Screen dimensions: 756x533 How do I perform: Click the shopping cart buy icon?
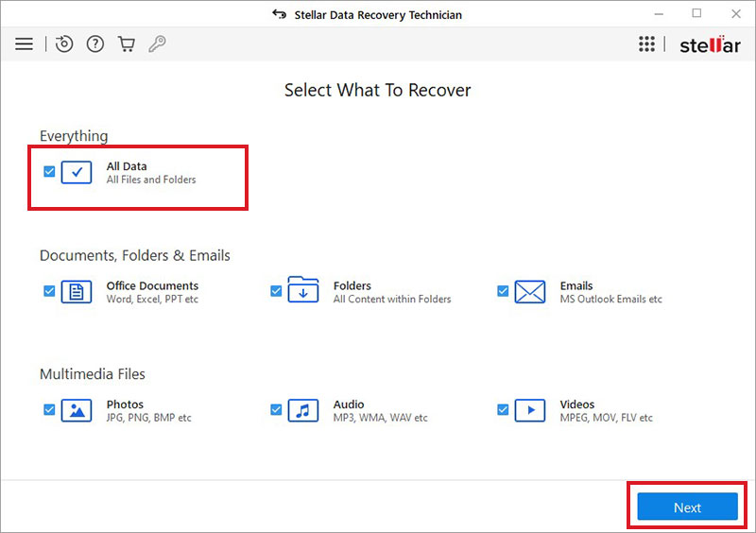click(127, 43)
